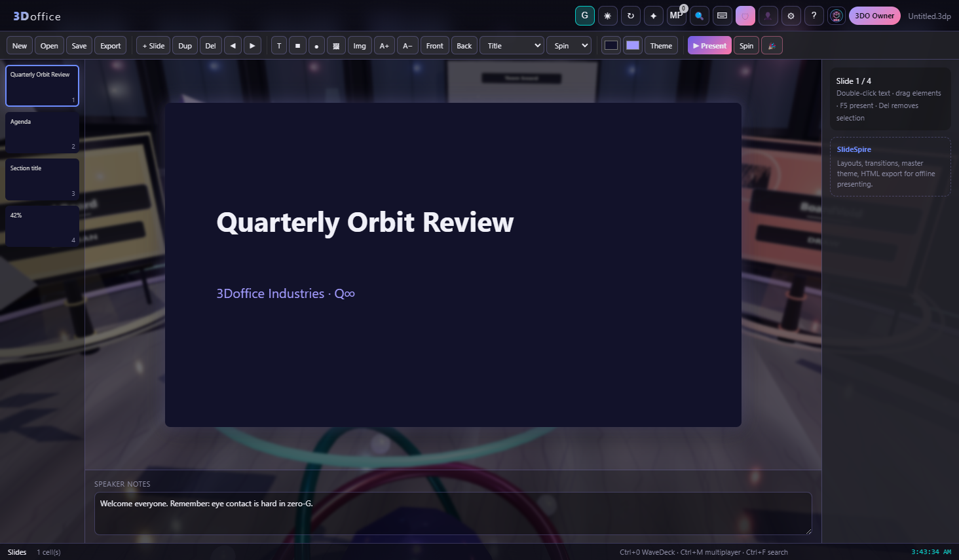
Task: Open settings with the gear icon
Action: (791, 16)
